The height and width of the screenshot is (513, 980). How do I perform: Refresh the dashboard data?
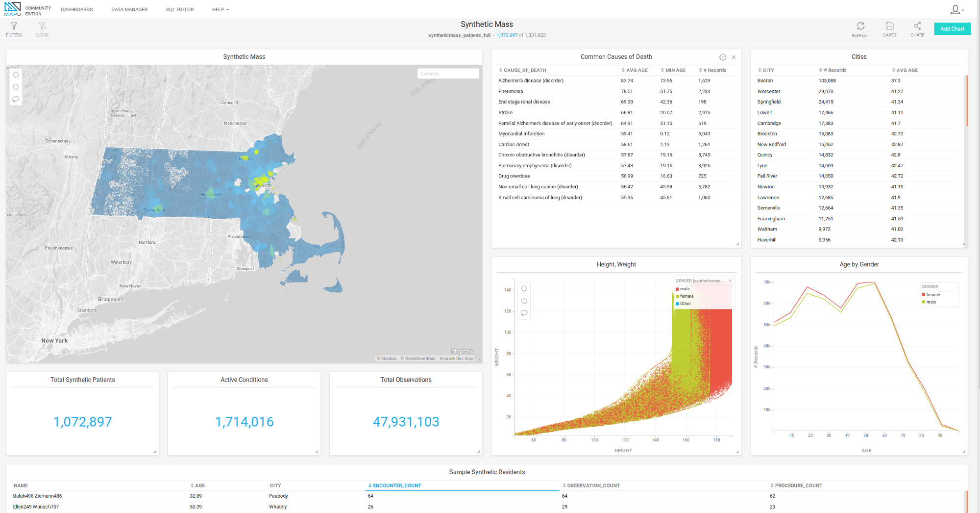point(860,29)
